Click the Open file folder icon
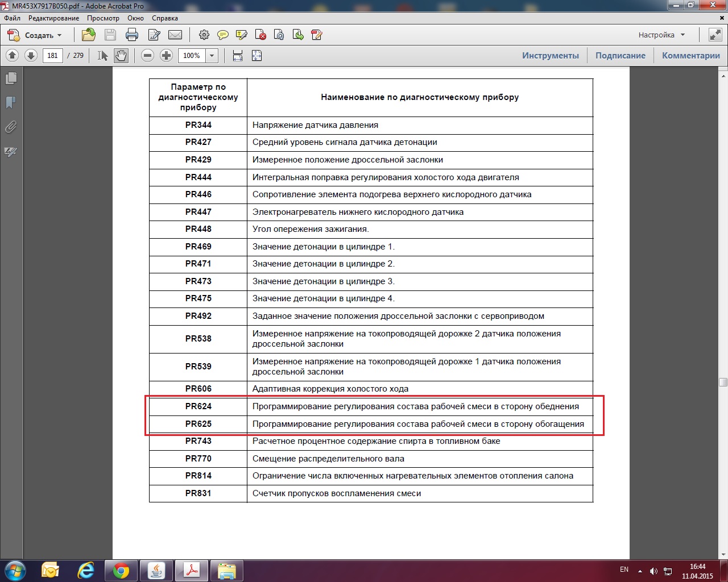This screenshot has width=728, height=582. (89, 35)
